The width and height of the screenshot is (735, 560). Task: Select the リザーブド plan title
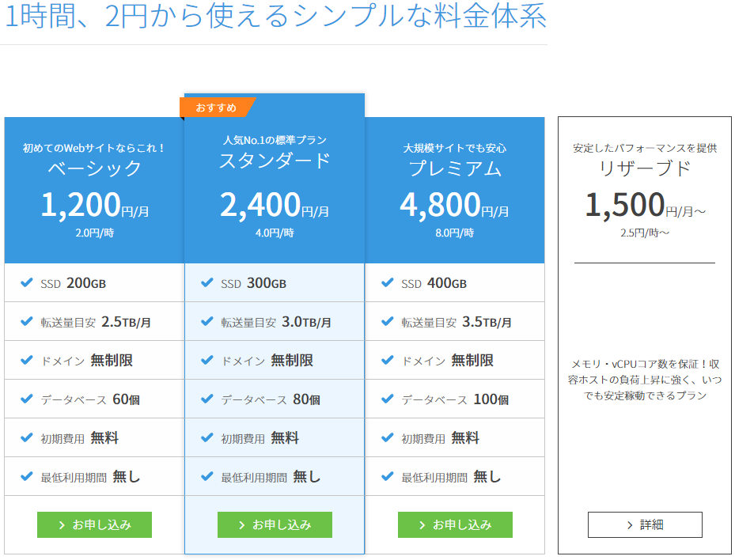[645, 168]
